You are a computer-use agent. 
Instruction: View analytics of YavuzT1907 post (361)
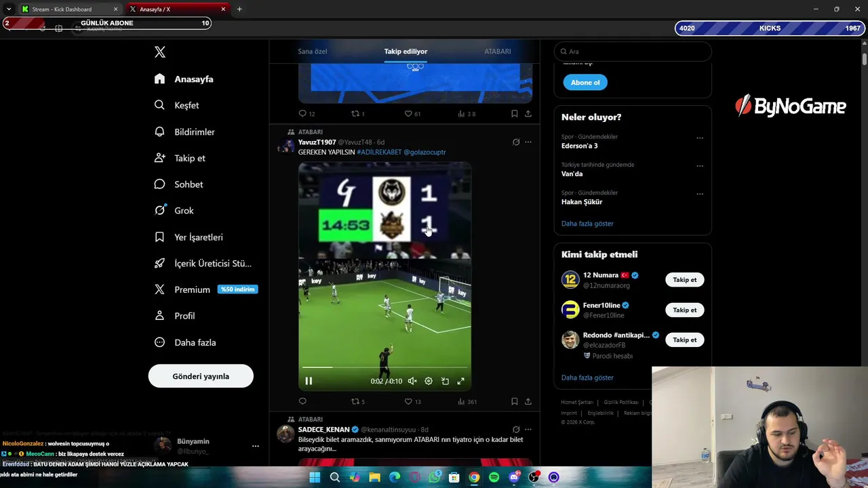467,401
